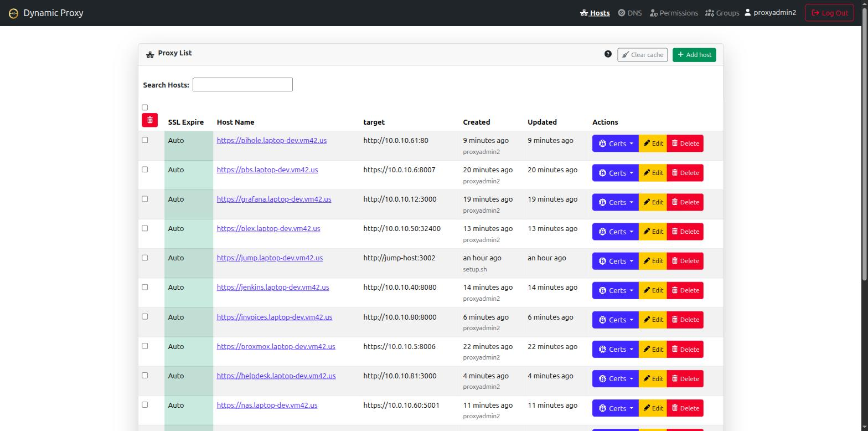Open the nas.laptop-dev.vm42.us link
The image size is (868, 431).
tap(267, 405)
